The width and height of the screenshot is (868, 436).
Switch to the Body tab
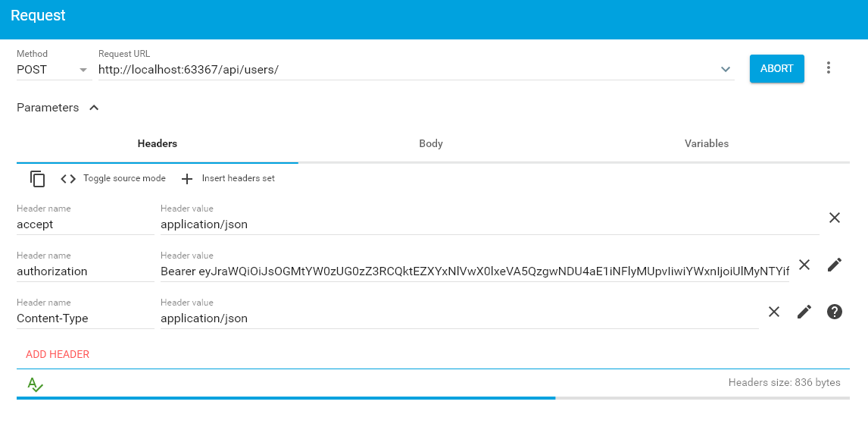tap(431, 143)
